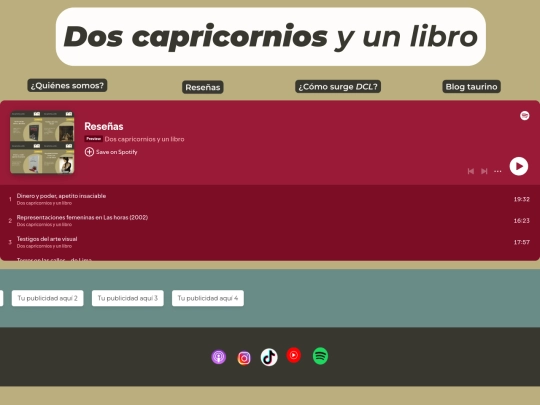Open the Dos capricornios y un libro show link in player header
Viewport: 540px width, 405px height.
pos(144,139)
